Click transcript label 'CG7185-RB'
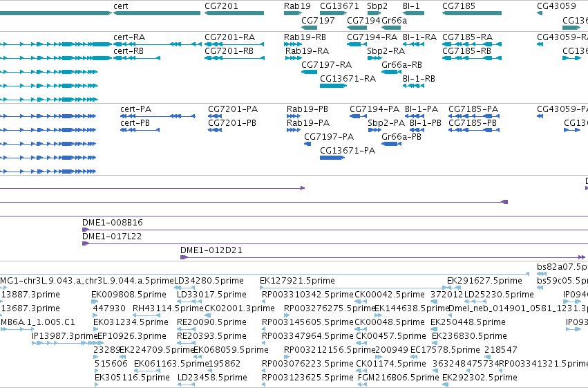588x388 pixels. pyautogui.click(x=467, y=51)
